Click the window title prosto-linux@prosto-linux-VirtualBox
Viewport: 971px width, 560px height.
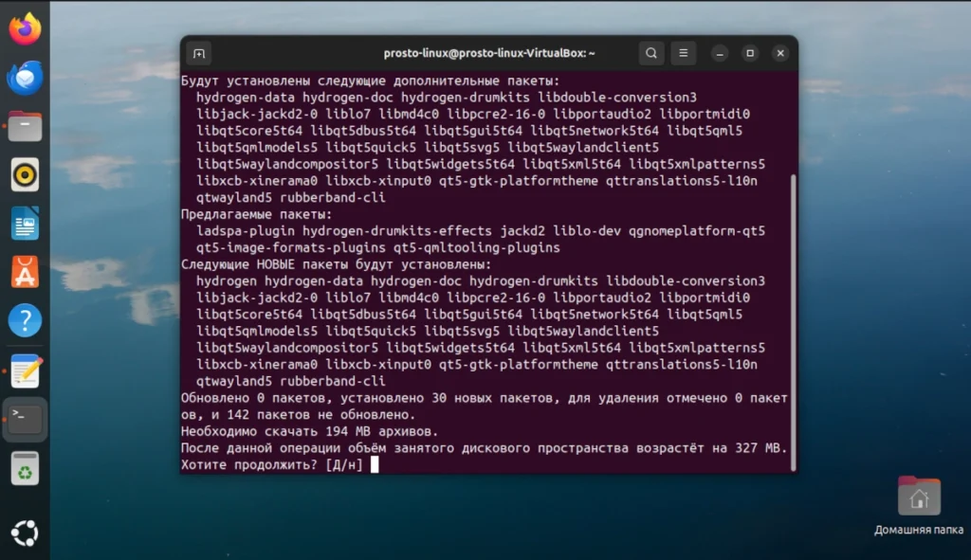[x=489, y=53]
